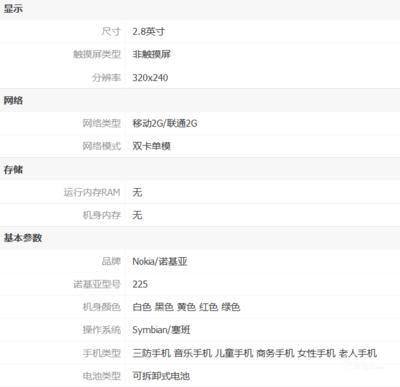Select the value Symbian/塞班
This screenshot has width=400, height=387.
point(161,330)
